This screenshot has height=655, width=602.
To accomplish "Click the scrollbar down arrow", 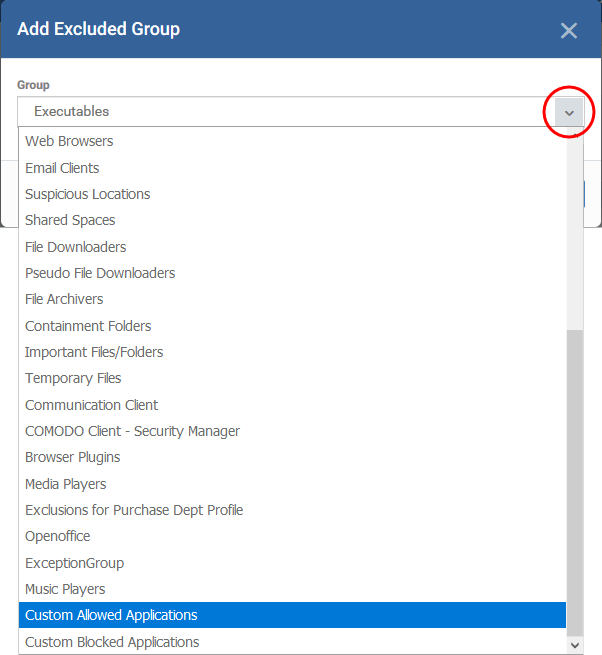I will click(x=575, y=645).
